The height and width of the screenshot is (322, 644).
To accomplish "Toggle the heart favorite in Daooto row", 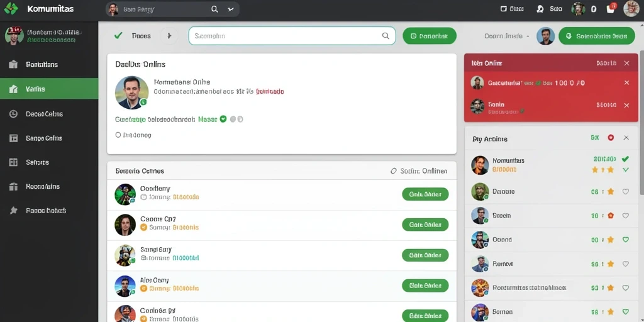I will click(x=626, y=191).
